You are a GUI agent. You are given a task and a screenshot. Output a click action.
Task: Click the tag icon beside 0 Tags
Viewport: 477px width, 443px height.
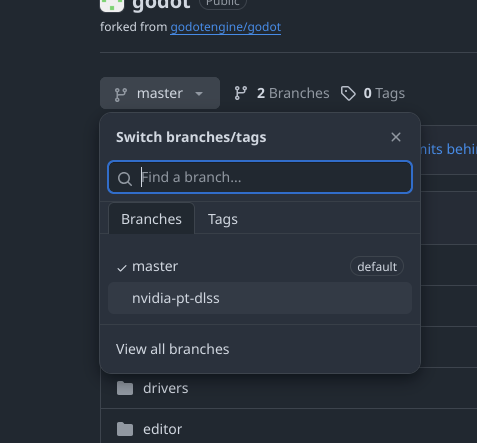click(348, 93)
